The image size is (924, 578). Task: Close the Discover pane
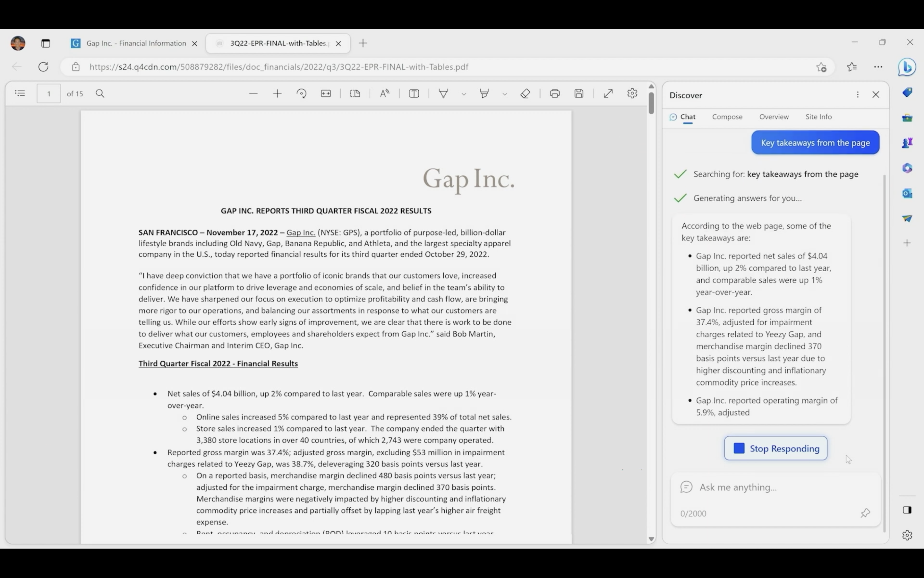[876, 94]
